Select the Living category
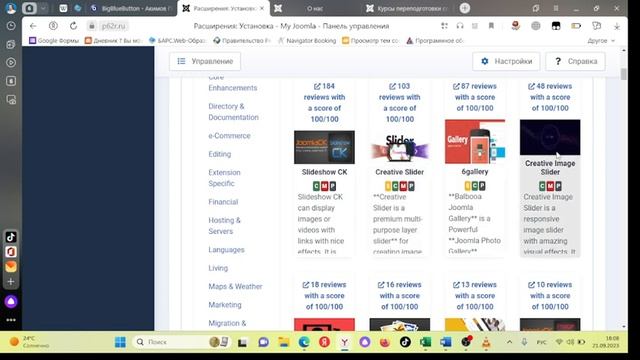The width and height of the screenshot is (640, 360). coord(218,268)
